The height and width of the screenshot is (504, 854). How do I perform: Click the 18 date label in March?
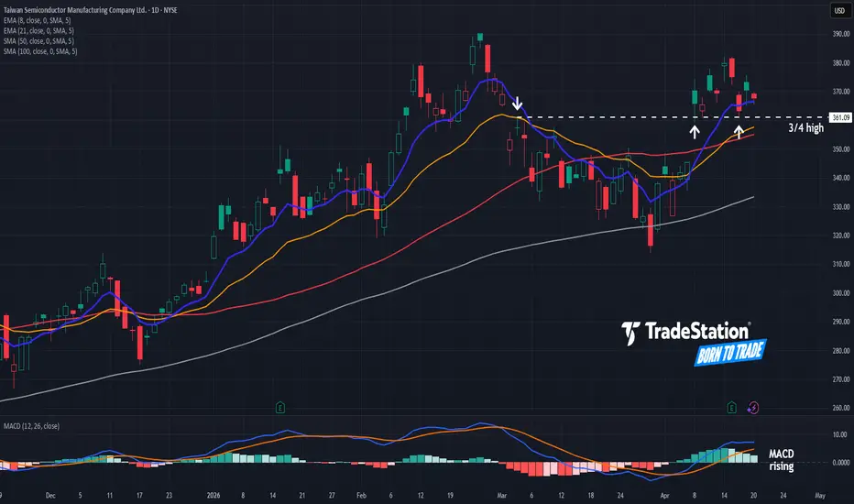590,495
